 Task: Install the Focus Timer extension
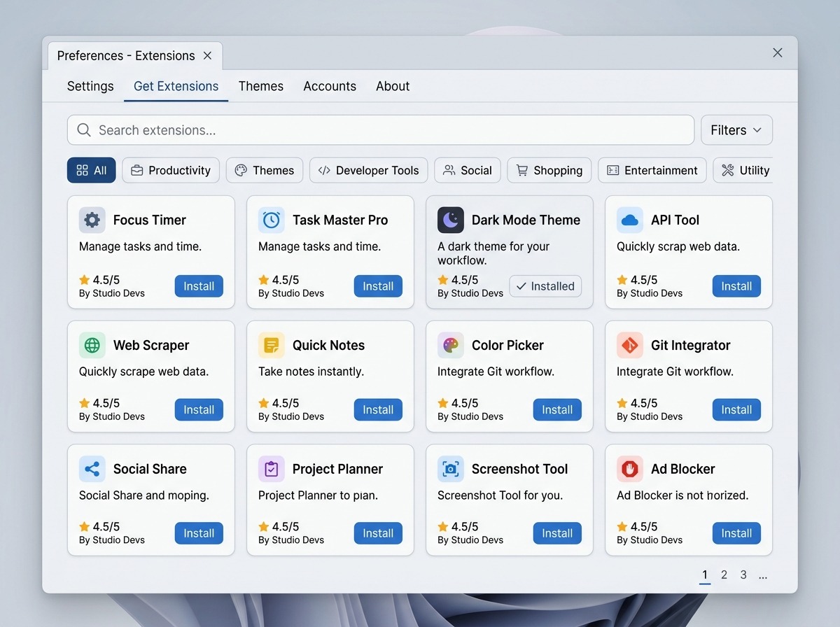point(199,286)
